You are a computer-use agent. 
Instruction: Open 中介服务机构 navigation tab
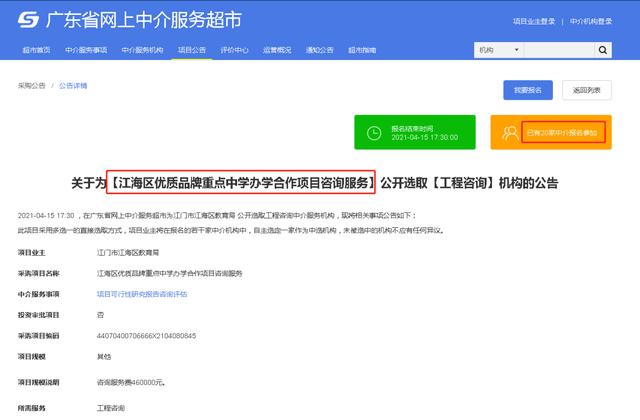click(142, 50)
